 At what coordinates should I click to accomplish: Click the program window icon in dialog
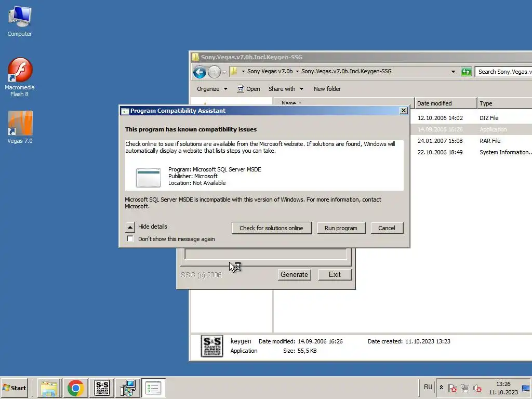coord(148,177)
